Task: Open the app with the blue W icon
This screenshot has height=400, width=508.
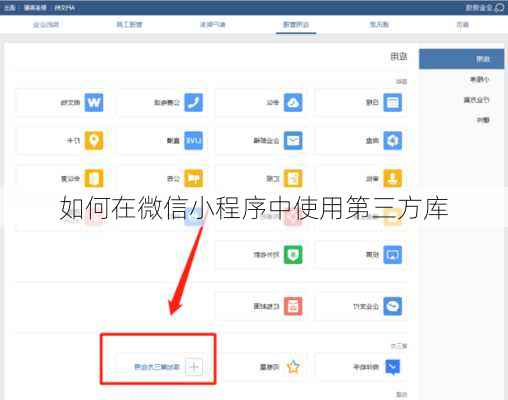Action: (94, 102)
